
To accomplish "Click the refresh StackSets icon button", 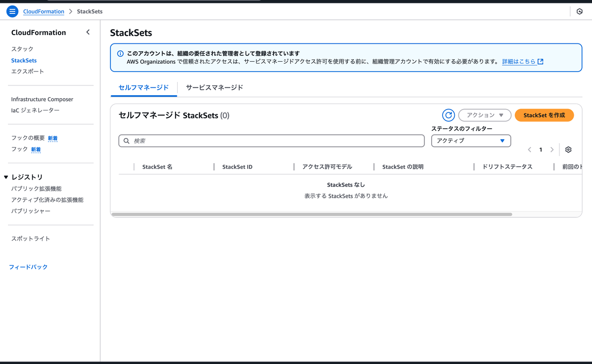I will (448, 115).
